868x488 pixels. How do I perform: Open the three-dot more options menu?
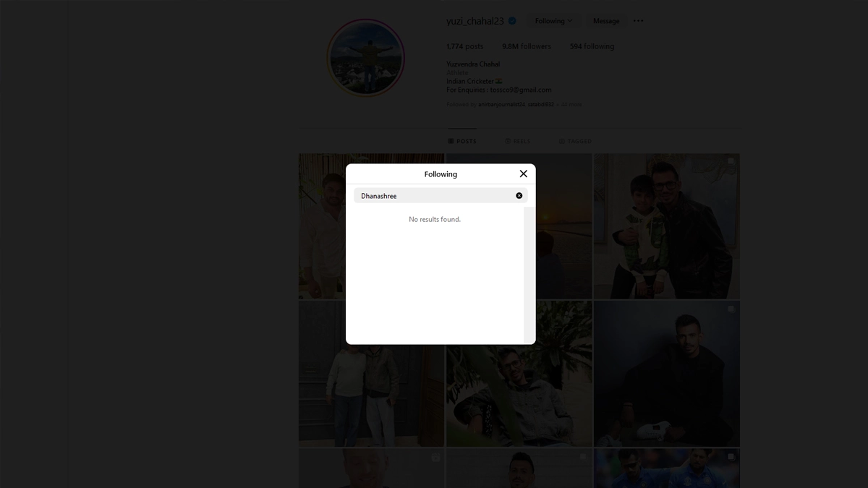click(638, 21)
